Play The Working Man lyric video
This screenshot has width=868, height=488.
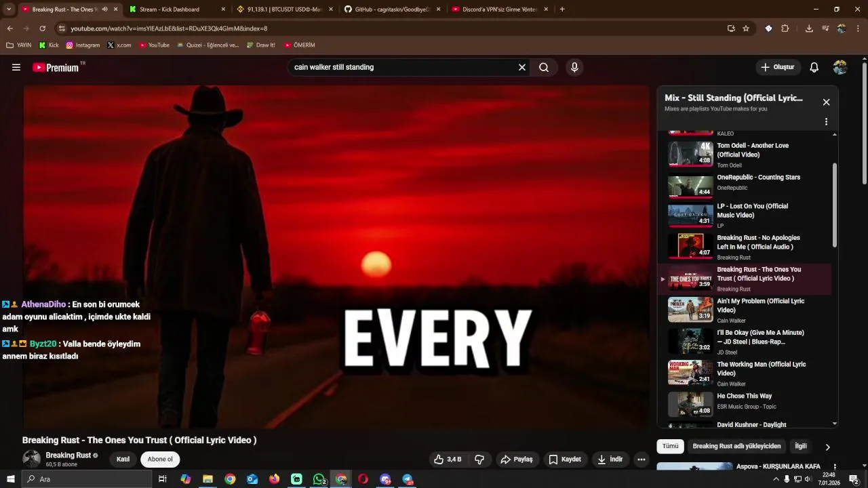[x=744, y=373]
